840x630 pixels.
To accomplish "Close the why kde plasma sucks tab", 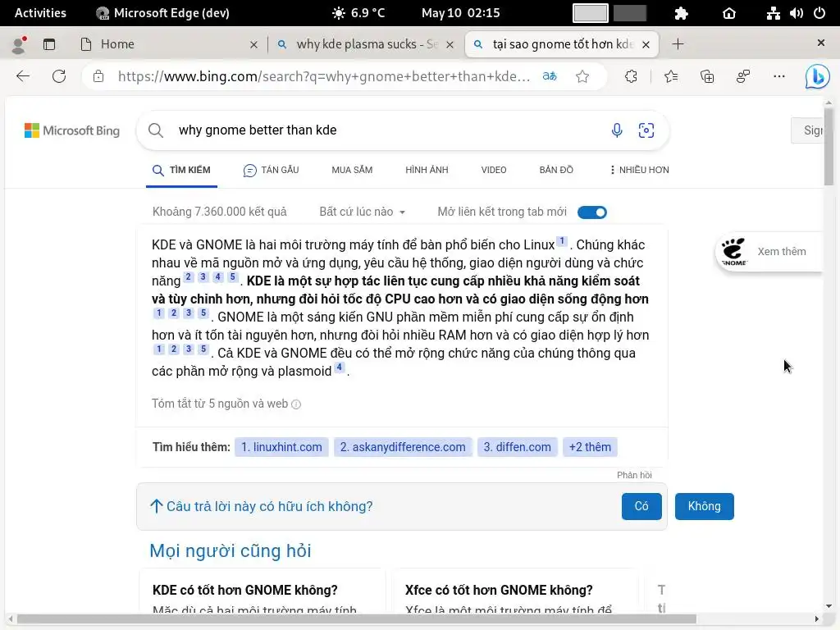I will pos(450,44).
